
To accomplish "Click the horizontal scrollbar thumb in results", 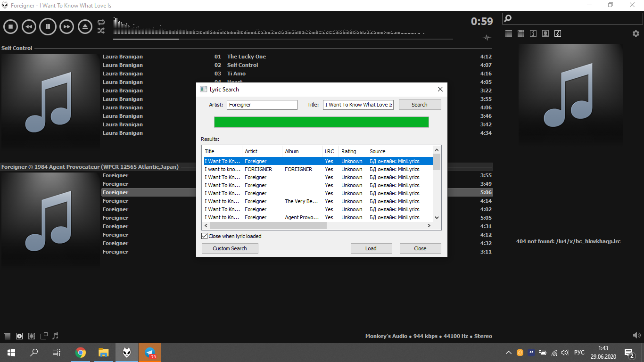I will [x=268, y=226].
